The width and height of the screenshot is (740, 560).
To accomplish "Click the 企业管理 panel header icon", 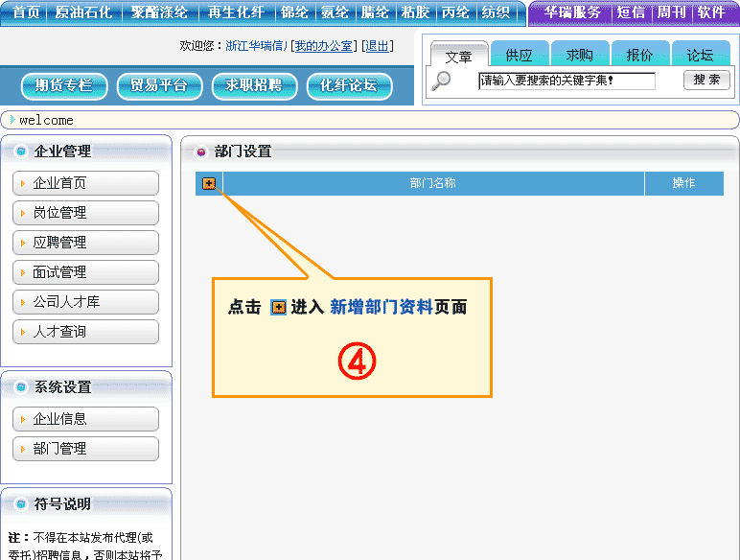I will coord(21,151).
